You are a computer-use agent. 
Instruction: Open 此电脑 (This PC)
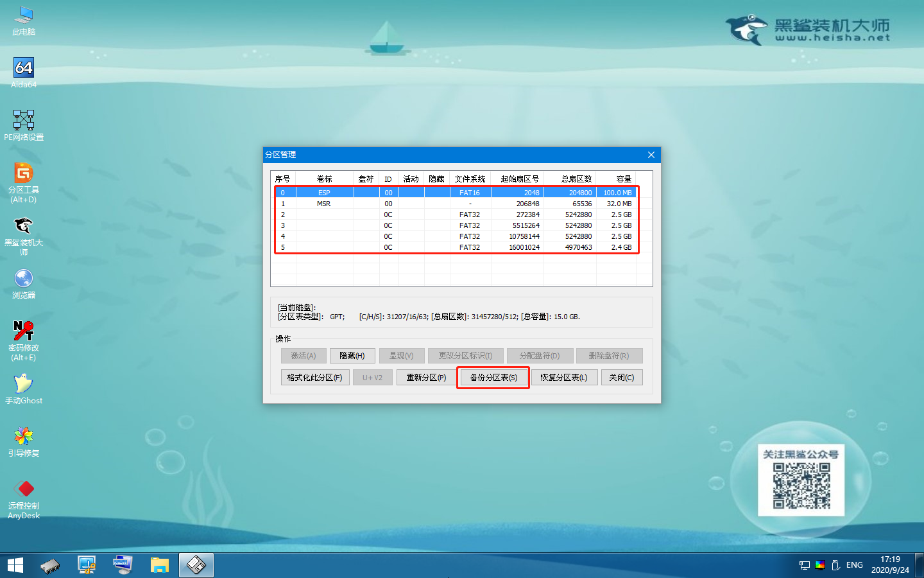tap(24, 17)
